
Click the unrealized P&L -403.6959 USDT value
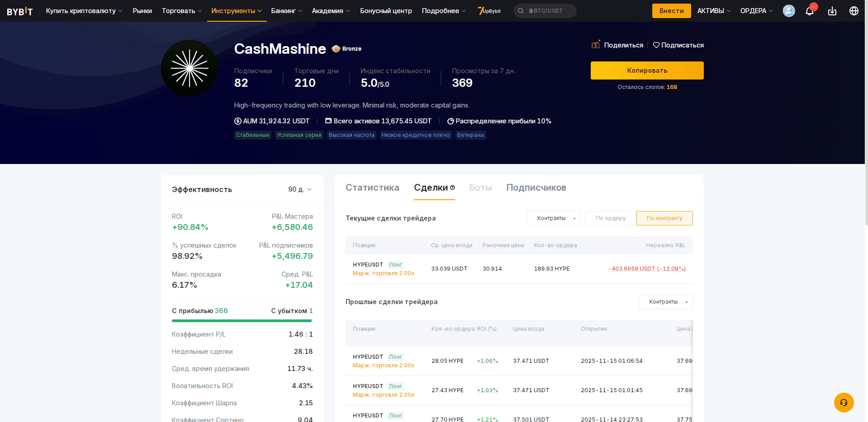point(647,269)
